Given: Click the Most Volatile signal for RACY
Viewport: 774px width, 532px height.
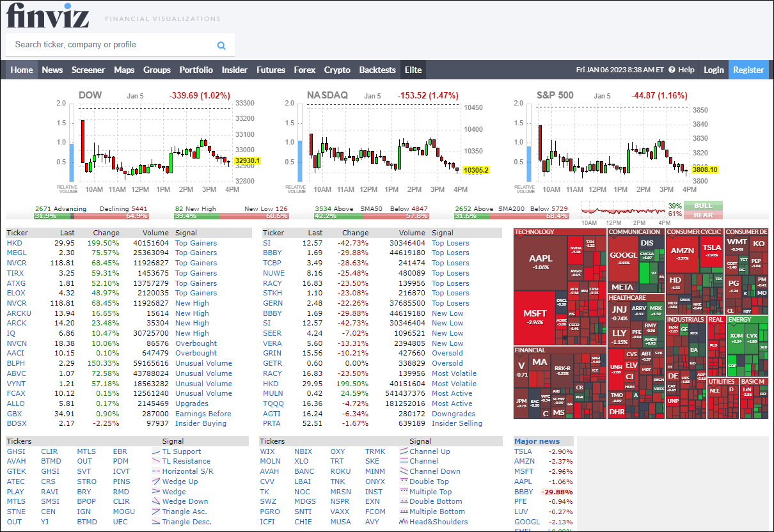Looking at the screenshot, I should click(454, 373).
